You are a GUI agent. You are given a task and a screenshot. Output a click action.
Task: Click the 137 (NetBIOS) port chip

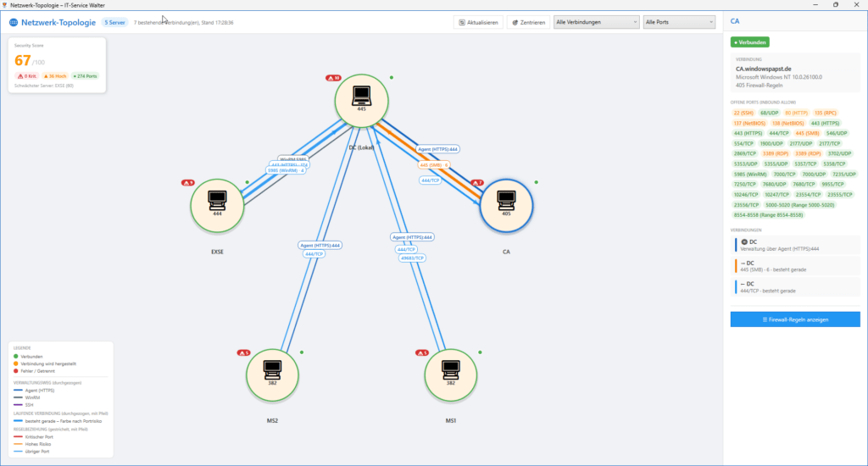click(x=749, y=124)
